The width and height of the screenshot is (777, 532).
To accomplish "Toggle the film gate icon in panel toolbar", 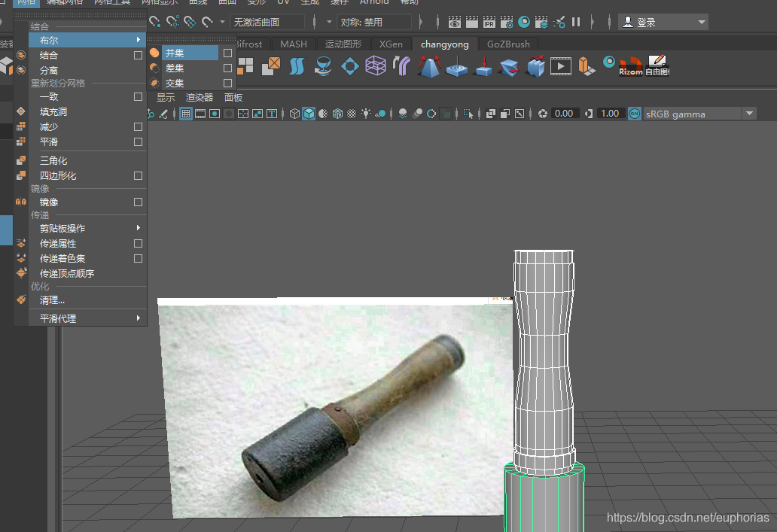I will (200, 114).
